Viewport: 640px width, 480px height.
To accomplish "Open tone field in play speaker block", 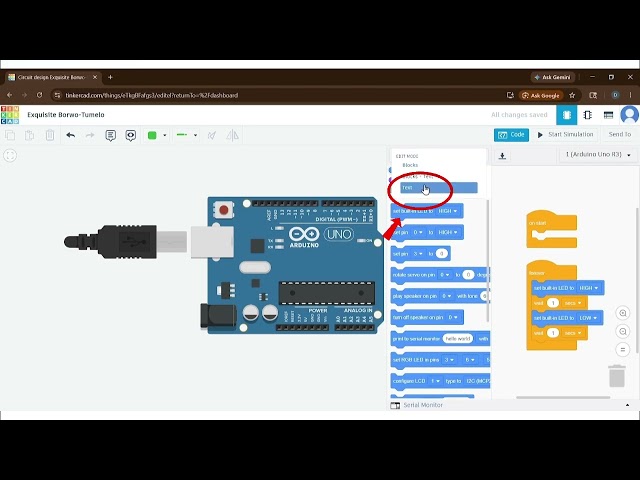I will [x=485, y=296].
